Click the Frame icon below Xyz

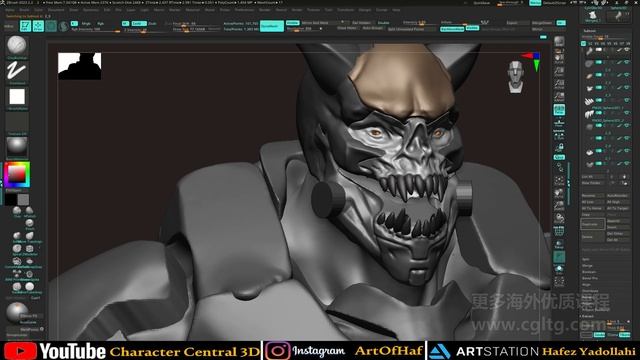[x=559, y=180]
